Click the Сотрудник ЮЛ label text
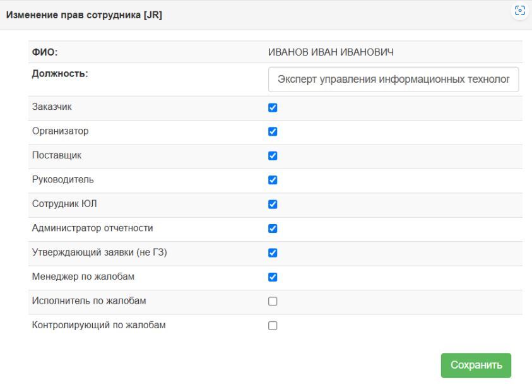Viewport: 532px width, 392px height. (64, 205)
